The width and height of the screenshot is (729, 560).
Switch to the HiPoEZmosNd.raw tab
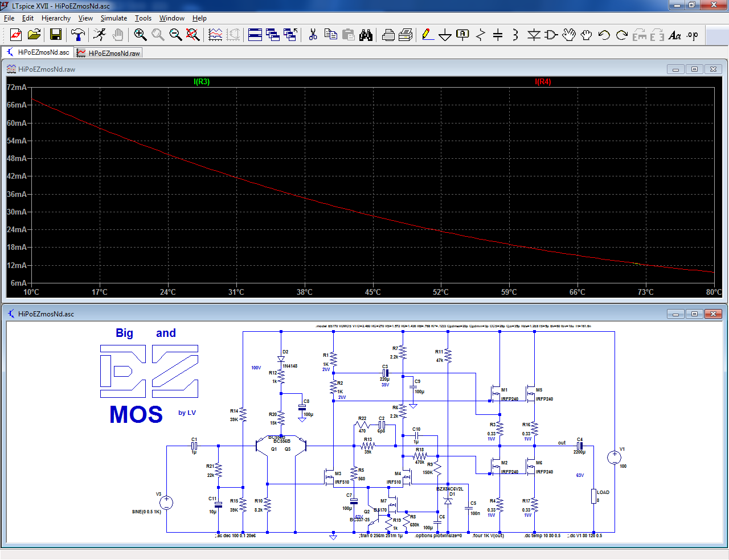coord(108,53)
